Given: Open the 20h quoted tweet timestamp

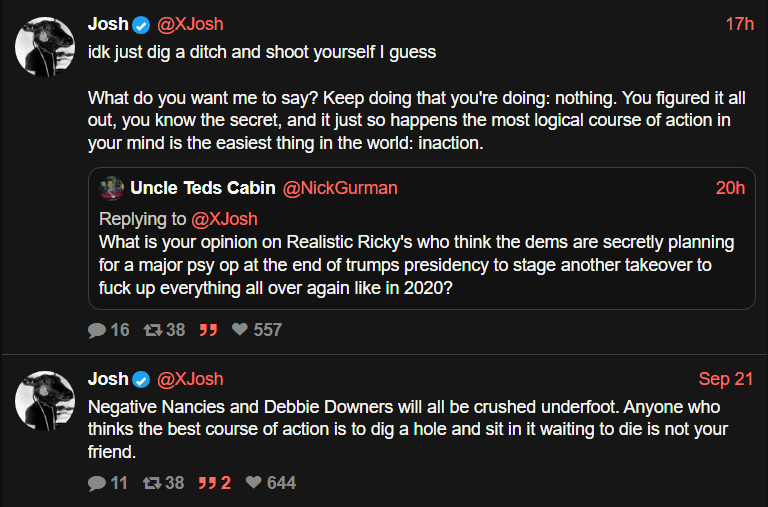Looking at the screenshot, I should click(730, 187).
